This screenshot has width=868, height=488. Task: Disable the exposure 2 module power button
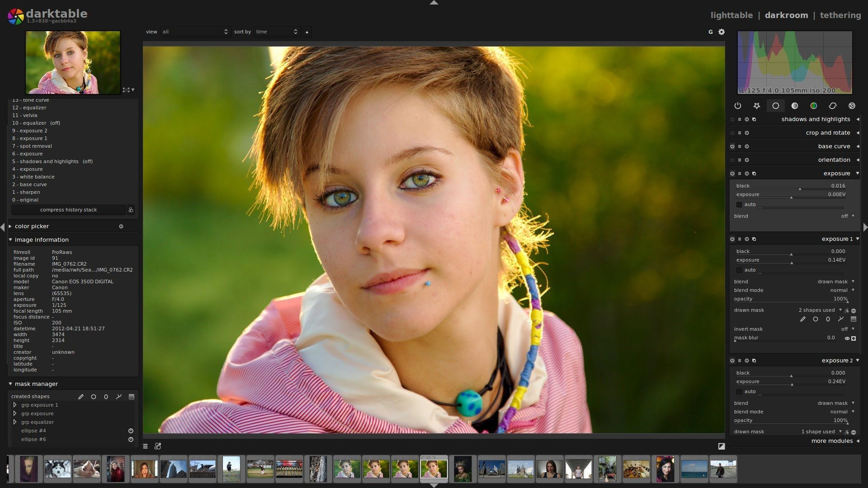[x=732, y=361]
